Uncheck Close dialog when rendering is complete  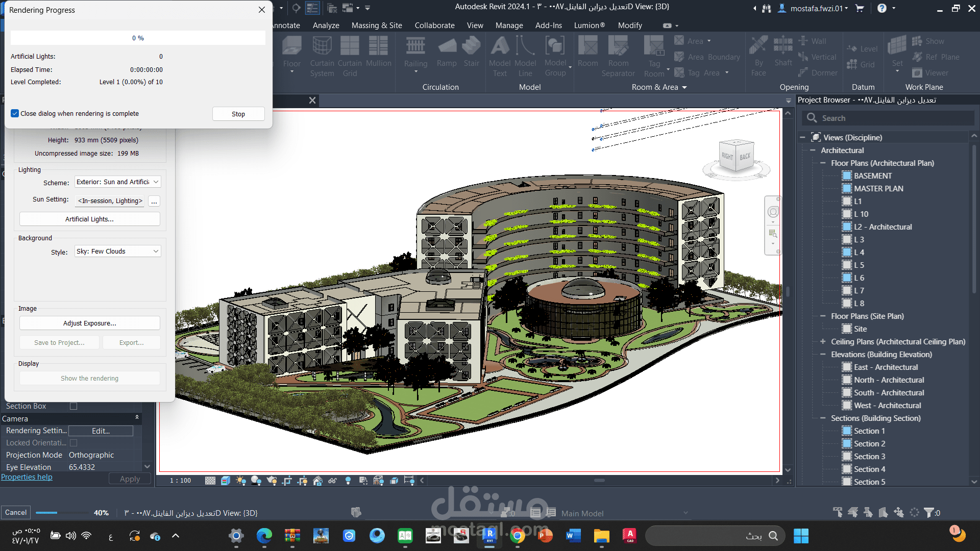[15, 113]
